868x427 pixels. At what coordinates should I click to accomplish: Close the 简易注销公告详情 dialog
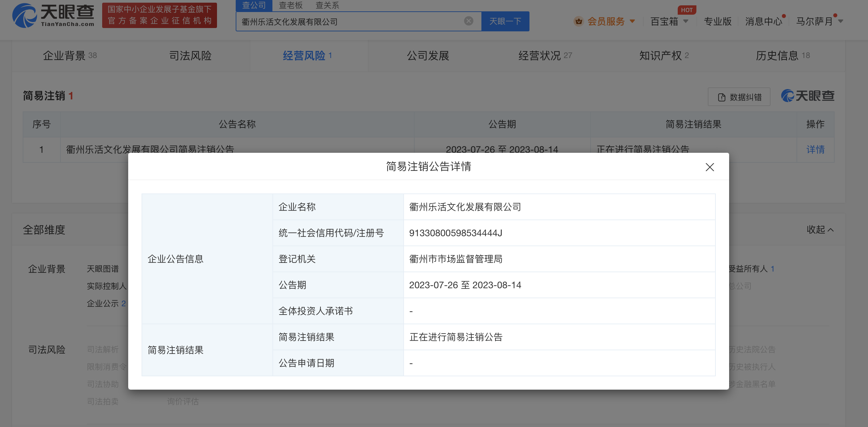click(710, 167)
